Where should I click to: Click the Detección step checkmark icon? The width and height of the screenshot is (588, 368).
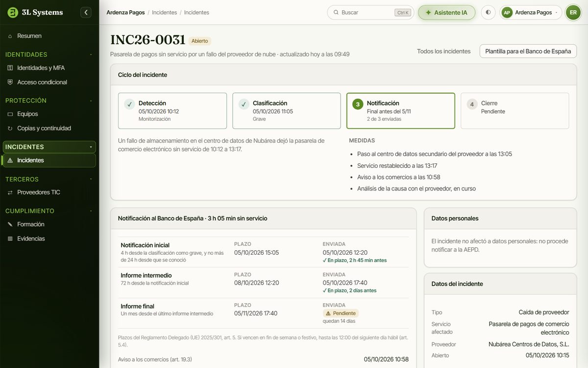[x=129, y=104]
